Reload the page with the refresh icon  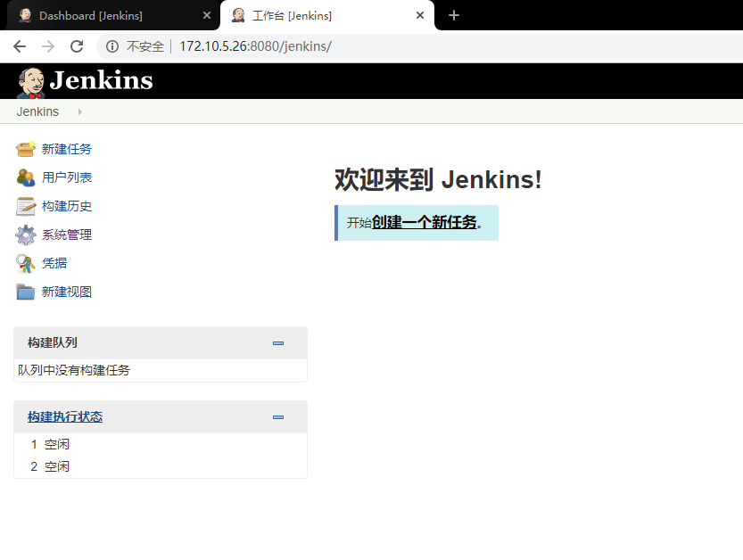77,46
